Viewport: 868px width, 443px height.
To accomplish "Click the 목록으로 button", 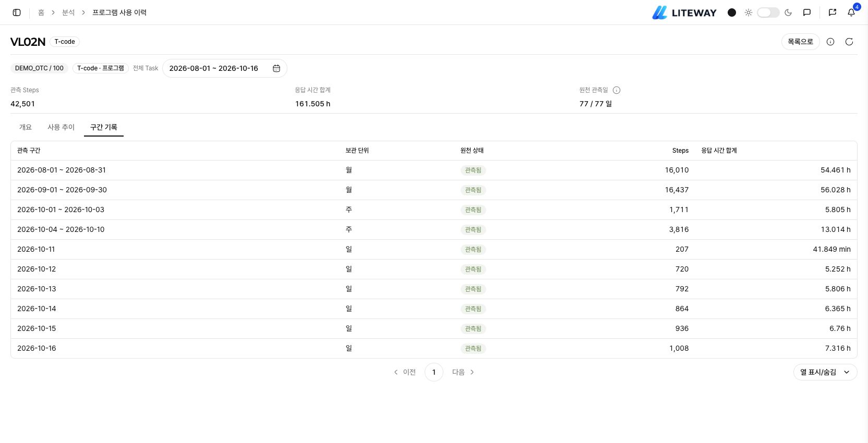I will point(800,42).
